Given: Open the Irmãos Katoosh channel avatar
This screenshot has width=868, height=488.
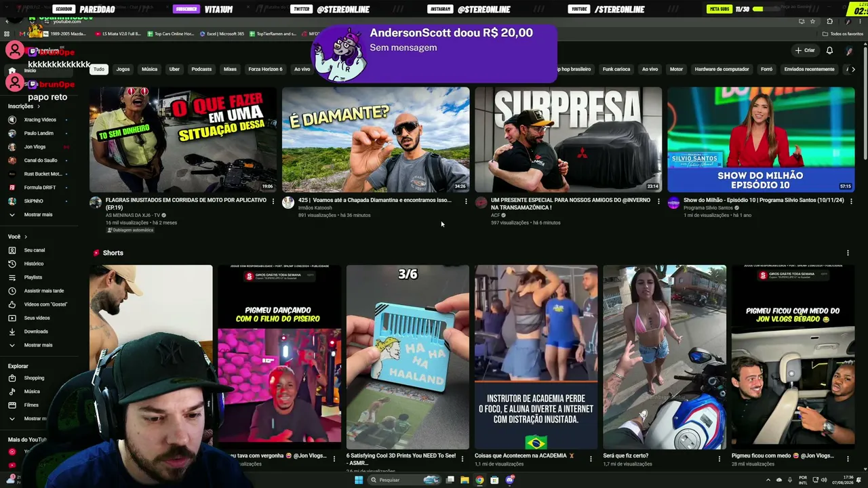Looking at the screenshot, I should (288, 203).
